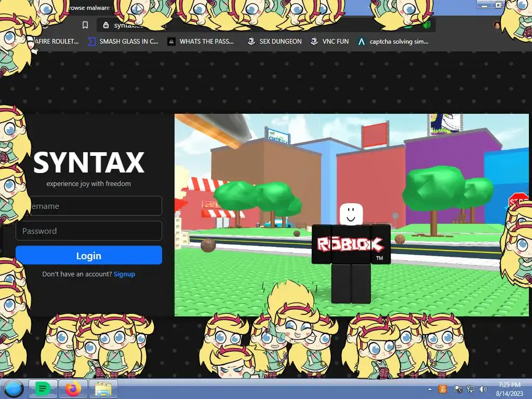Follow the Signup link

(124, 274)
